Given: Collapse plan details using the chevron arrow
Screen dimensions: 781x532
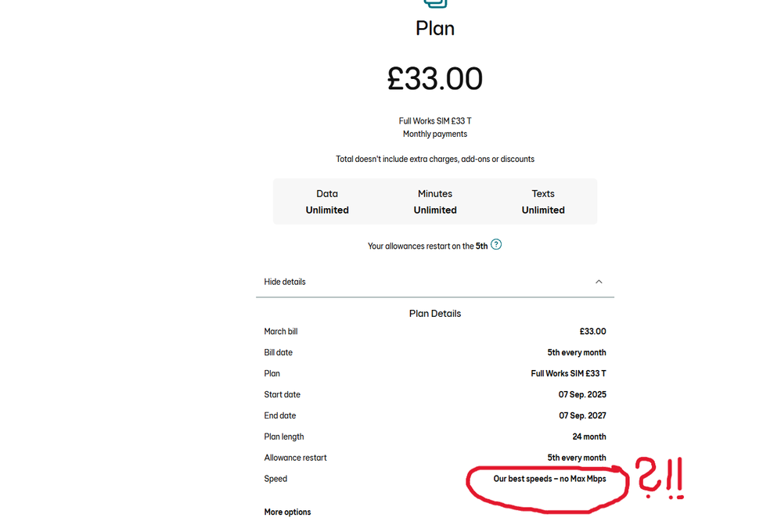Looking at the screenshot, I should (599, 282).
